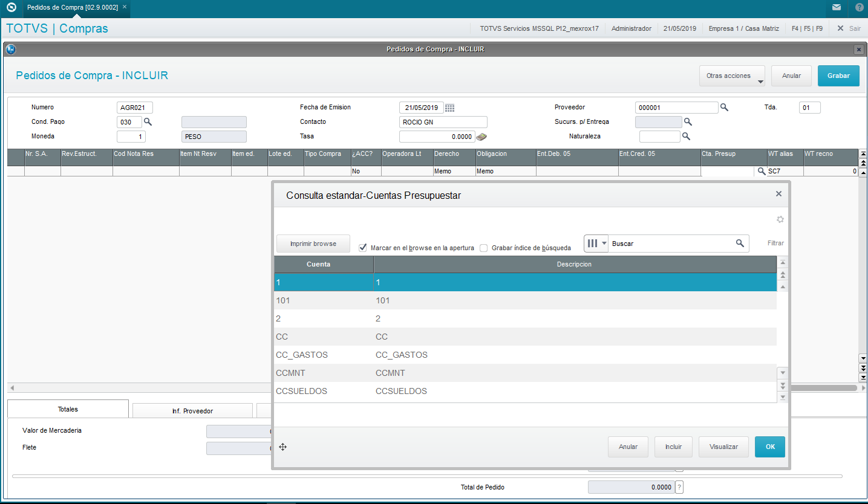The height and width of the screenshot is (504, 868).
Task: Switch to the Totales tab
Action: click(x=68, y=409)
